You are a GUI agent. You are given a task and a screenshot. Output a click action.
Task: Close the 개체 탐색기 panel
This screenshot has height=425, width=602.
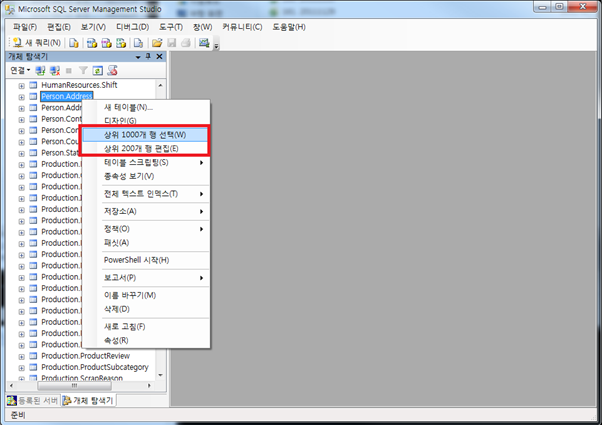point(159,56)
